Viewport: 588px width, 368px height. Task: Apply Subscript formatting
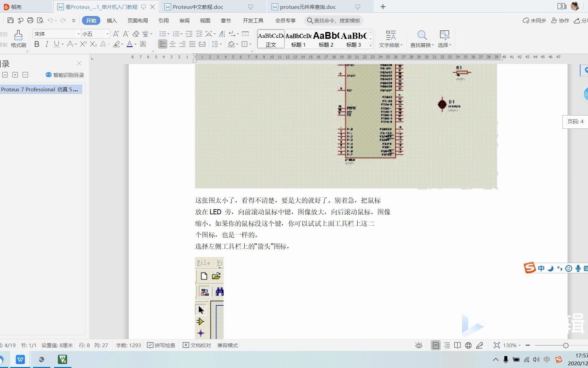(x=93, y=44)
